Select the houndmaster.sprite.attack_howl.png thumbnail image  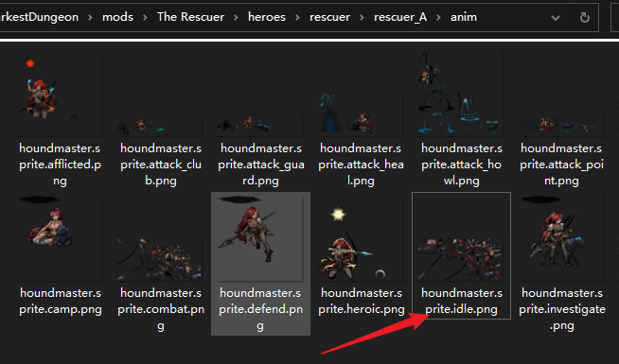tap(461, 94)
